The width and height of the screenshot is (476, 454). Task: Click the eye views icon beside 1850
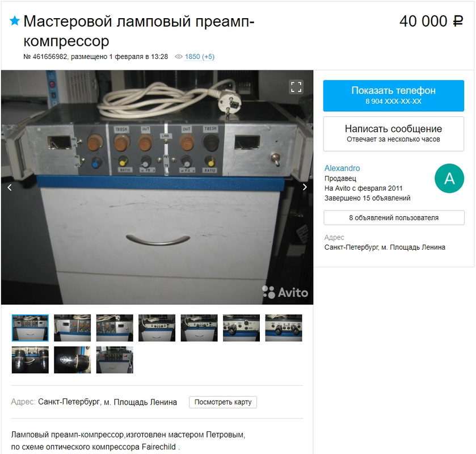coord(179,57)
